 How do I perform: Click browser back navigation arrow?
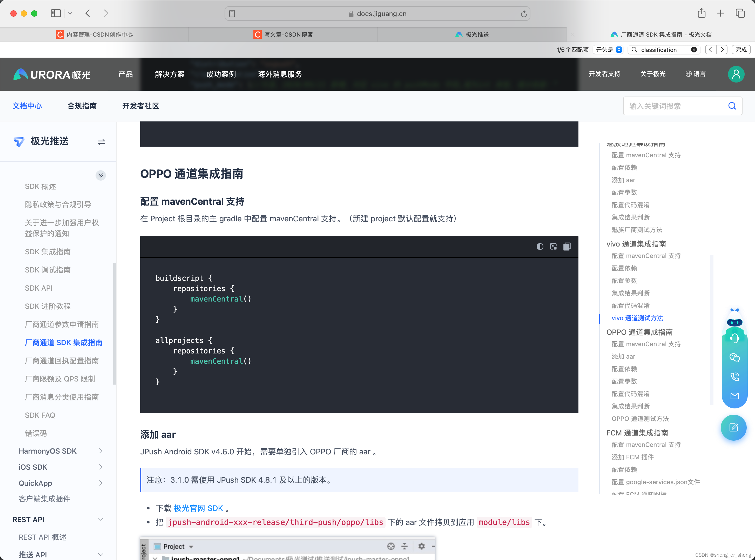click(x=88, y=13)
